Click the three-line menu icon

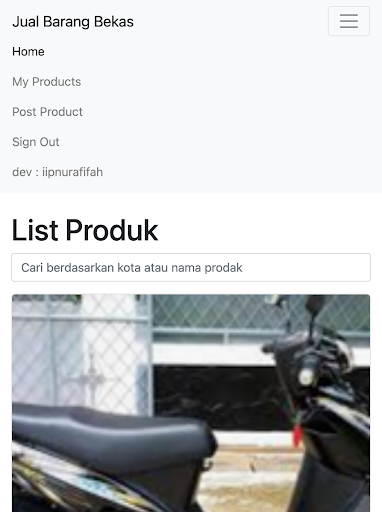[349, 21]
